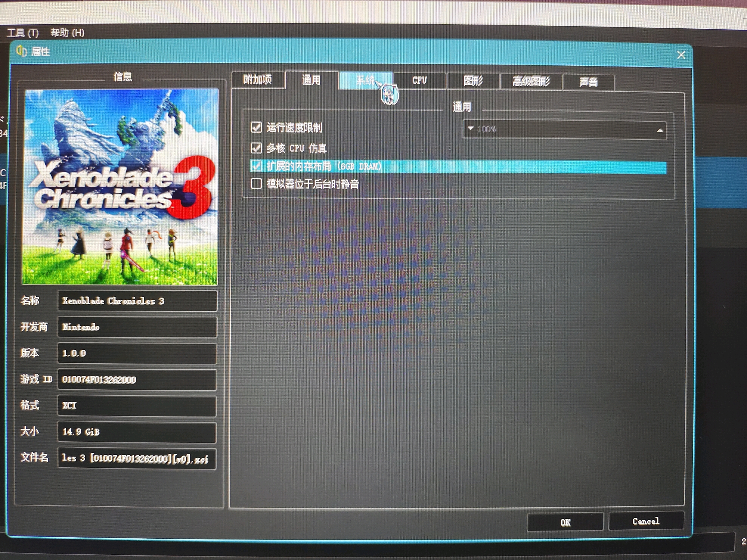The height and width of the screenshot is (560, 747).
Task: Click the 版本 field showing 1.0.0
Action: coord(137,353)
